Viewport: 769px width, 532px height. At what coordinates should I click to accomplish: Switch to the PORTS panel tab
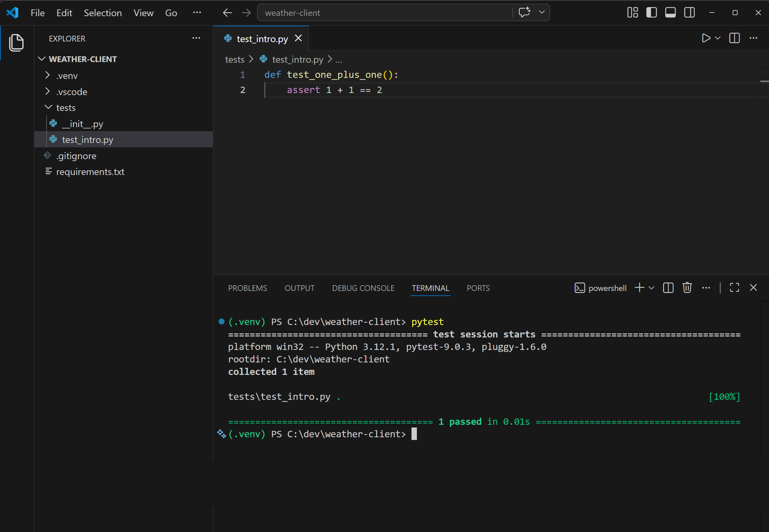click(478, 288)
